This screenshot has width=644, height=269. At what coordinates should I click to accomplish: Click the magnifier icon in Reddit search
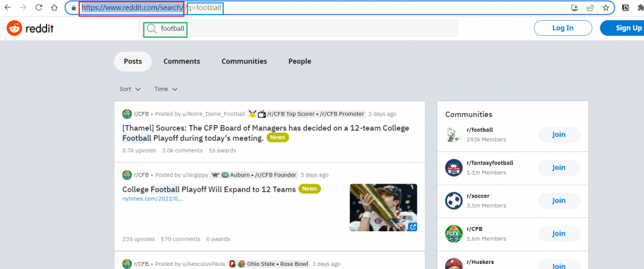pos(152,29)
